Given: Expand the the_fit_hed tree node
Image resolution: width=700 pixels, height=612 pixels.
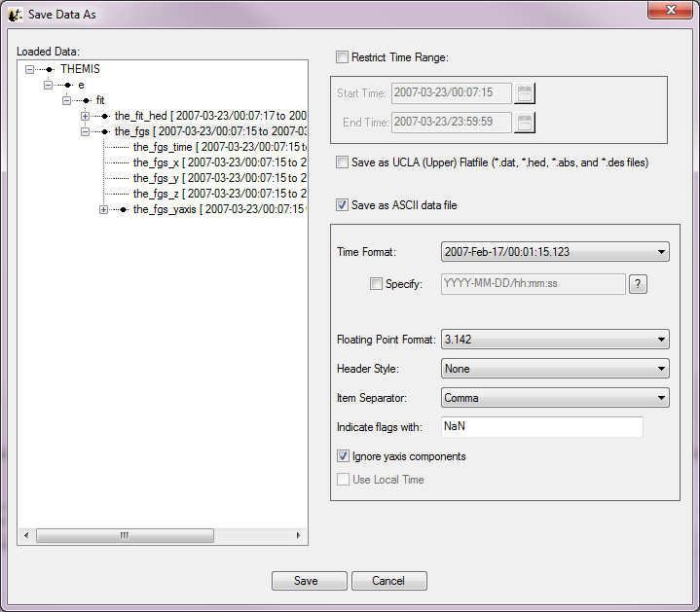Looking at the screenshot, I should coord(85,116).
